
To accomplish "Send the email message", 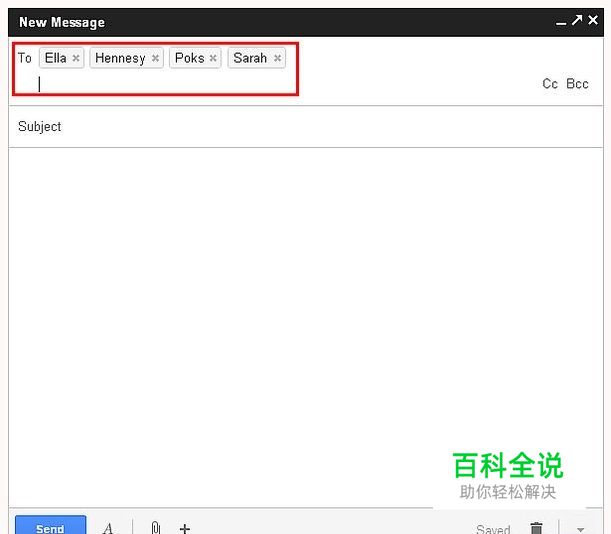I will (x=50, y=525).
